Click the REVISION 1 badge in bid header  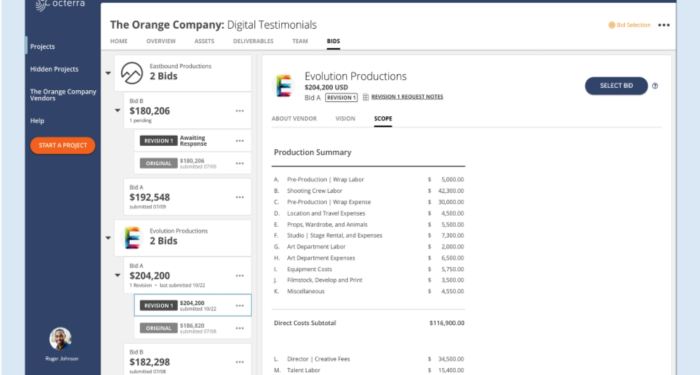[x=341, y=97]
